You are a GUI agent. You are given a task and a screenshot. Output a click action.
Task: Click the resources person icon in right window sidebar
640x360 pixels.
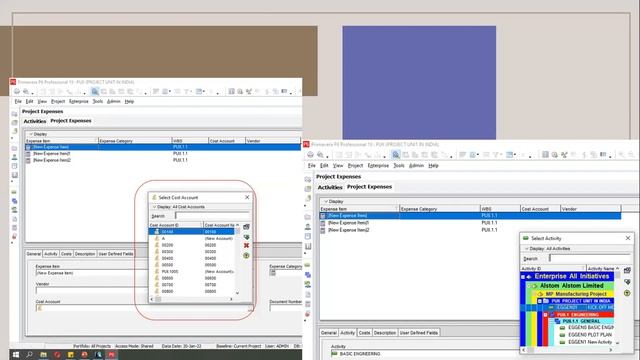308,227
